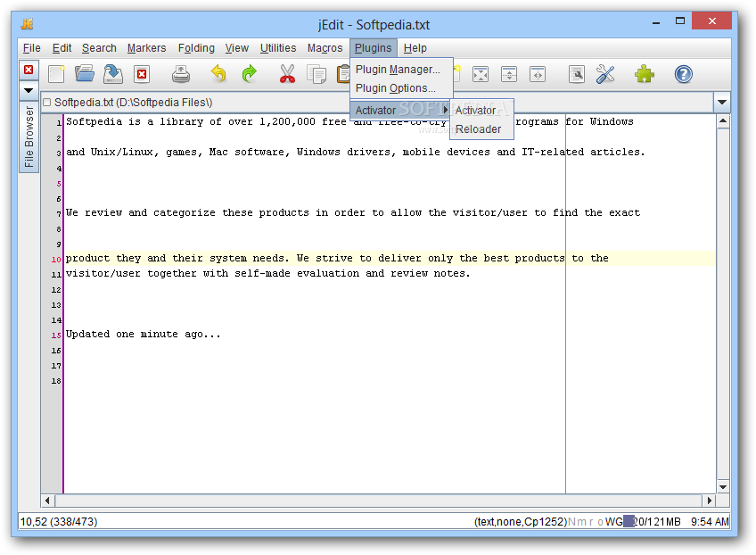
Task: Open a file with the folder icon
Action: (x=85, y=74)
